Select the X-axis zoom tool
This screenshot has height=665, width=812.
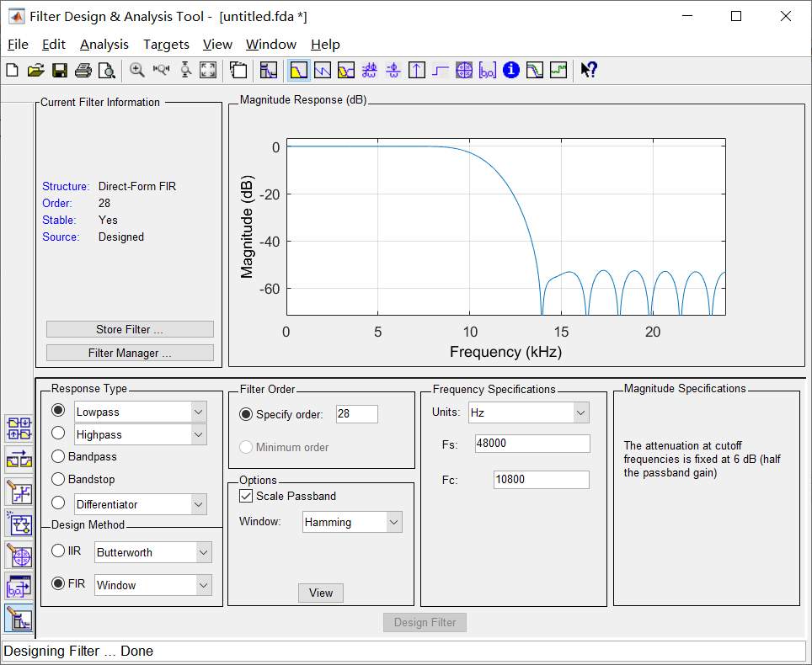[161, 70]
